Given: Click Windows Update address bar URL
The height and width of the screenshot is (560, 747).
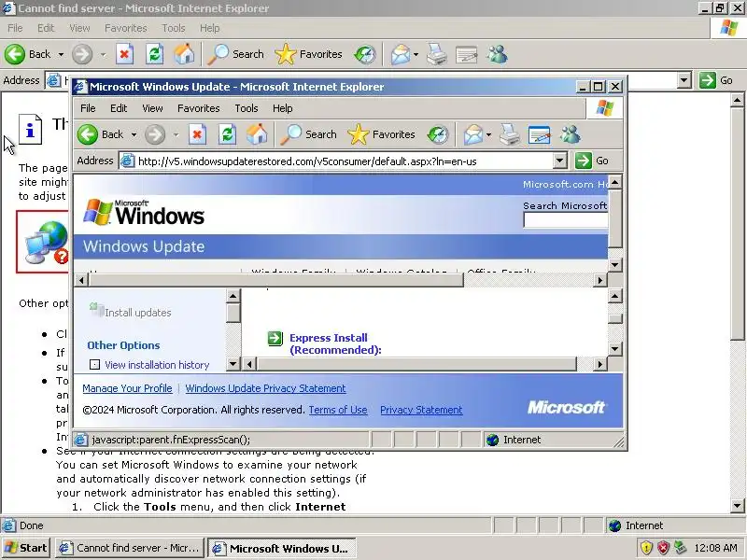Looking at the screenshot, I should (307, 161).
